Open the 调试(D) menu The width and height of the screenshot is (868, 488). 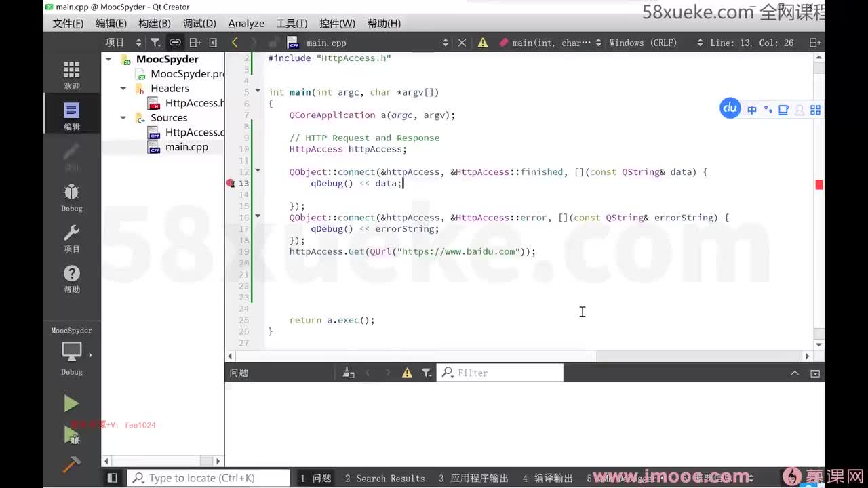coord(199,23)
